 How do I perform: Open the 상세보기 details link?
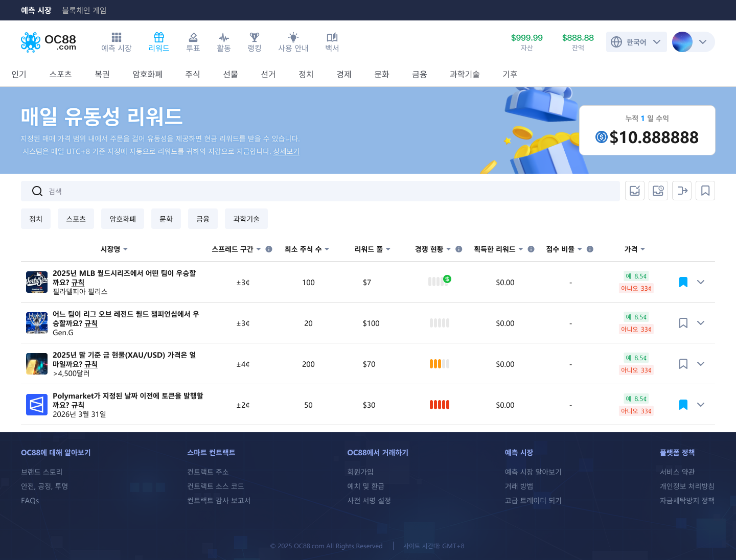(286, 151)
